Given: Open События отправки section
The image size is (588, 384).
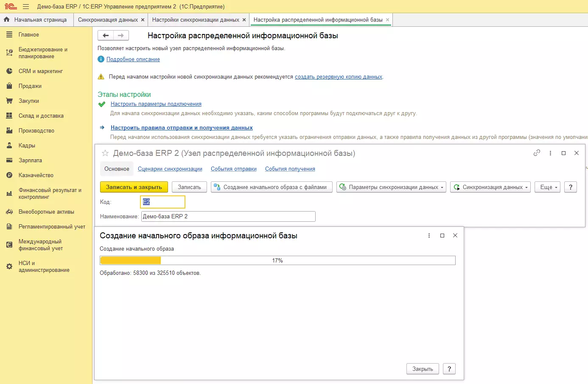Looking at the screenshot, I should 234,169.
